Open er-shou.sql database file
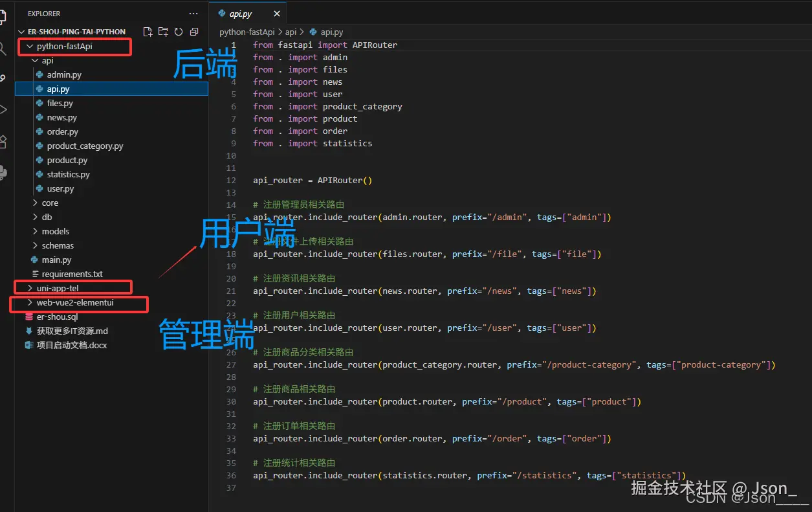The width and height of the screenshot is (812, 512). 57,317
